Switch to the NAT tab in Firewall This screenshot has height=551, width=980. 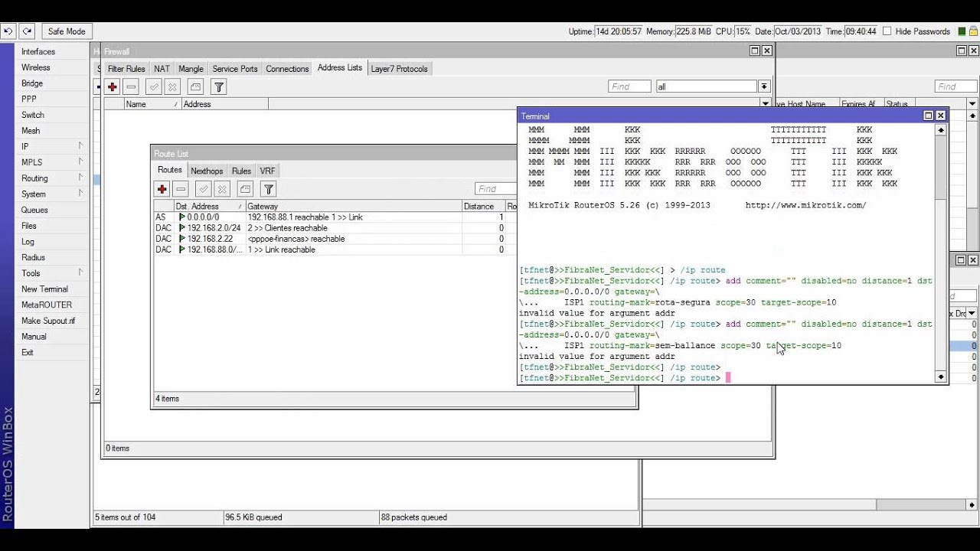click(x=162, y=69)
